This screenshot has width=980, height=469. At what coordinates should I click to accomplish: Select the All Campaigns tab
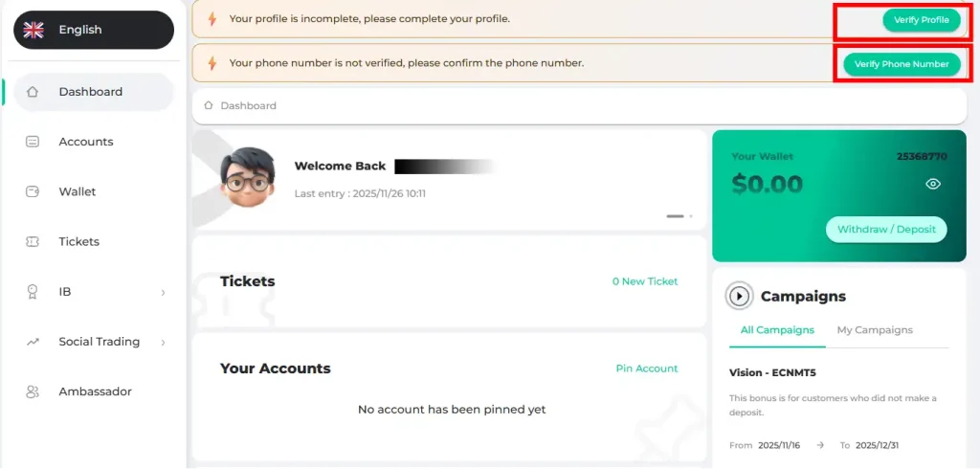pyautogui.click(x=777, y=330)
